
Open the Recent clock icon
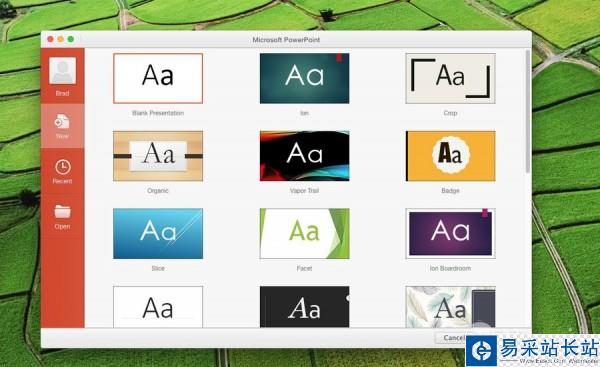62,167
